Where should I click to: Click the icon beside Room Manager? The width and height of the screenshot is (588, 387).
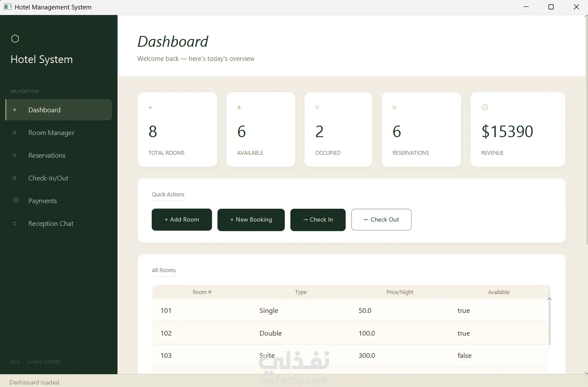[15, 132]
